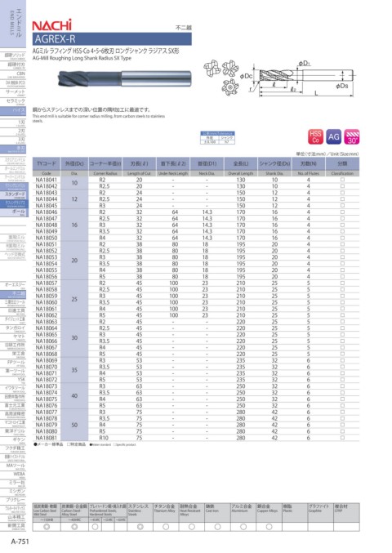Click the flute cross-section illustrations

(223, 77)
